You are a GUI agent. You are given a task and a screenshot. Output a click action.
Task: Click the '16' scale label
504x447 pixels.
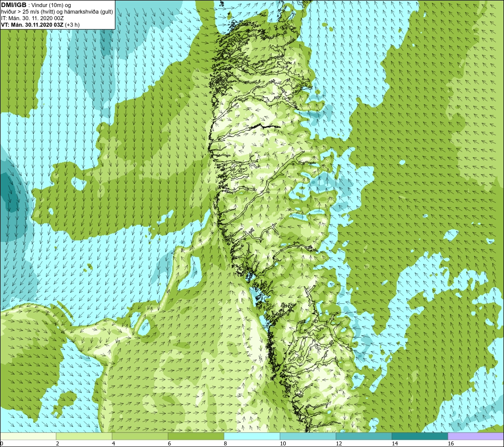tap(451, 444)
